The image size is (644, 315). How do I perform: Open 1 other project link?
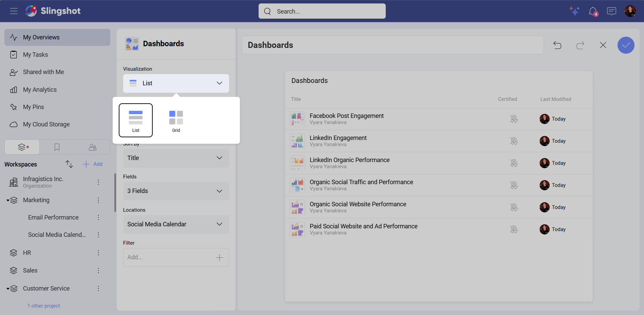43,305
